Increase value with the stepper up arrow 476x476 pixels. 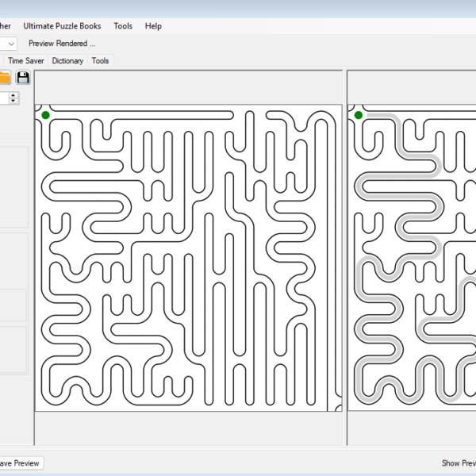pyautogui.click(x=13, y=94)
